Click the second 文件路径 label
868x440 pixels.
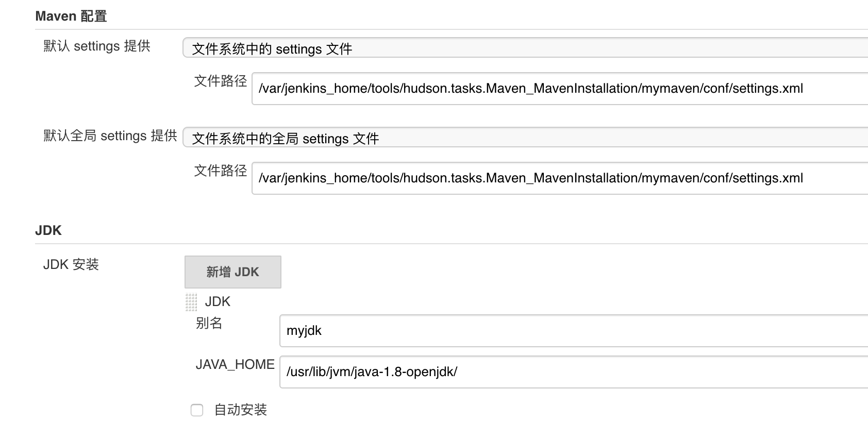[x=221, y=171]
